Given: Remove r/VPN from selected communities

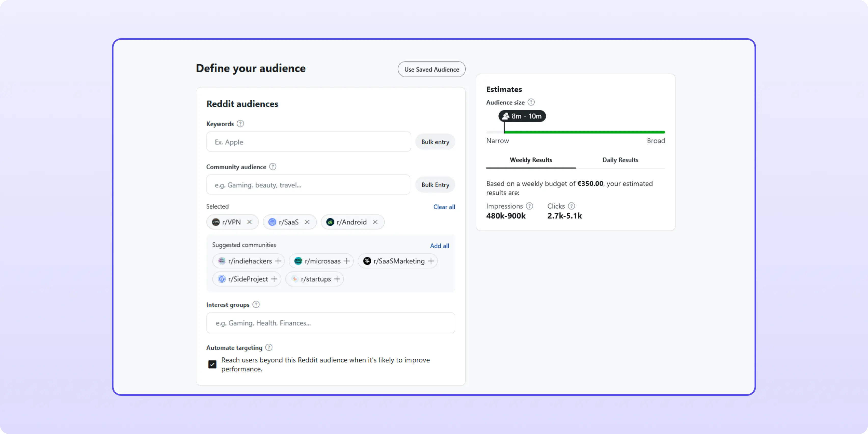Looking at the screenshot, I should (249, 222).
